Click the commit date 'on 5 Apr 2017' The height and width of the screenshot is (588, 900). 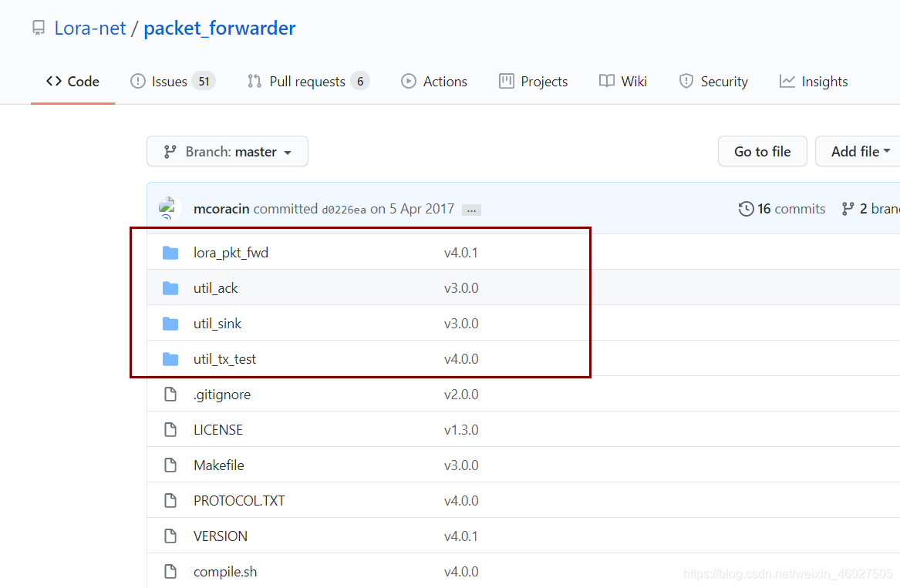412,209
